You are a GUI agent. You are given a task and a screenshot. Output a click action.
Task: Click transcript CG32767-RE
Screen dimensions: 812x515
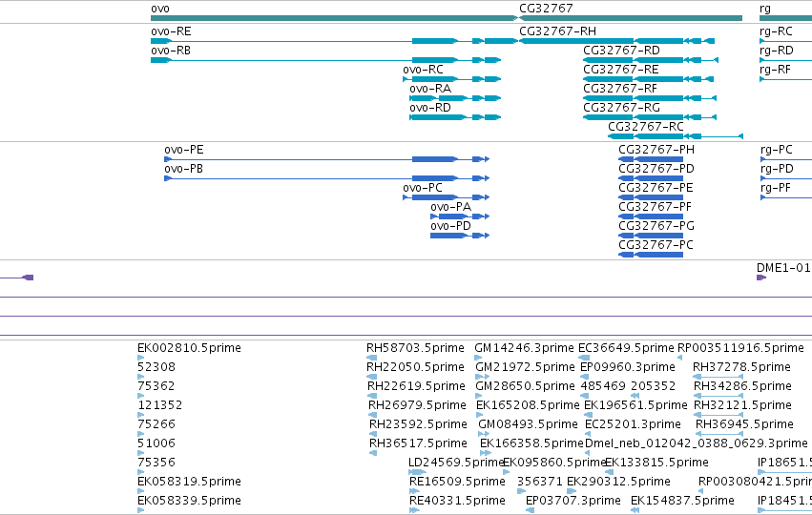tap(648, 79)
